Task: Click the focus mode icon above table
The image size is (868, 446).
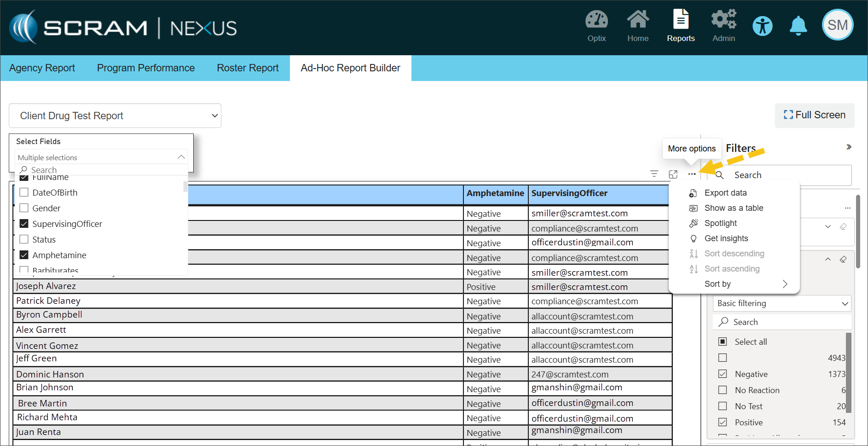Action: [673, 174]
